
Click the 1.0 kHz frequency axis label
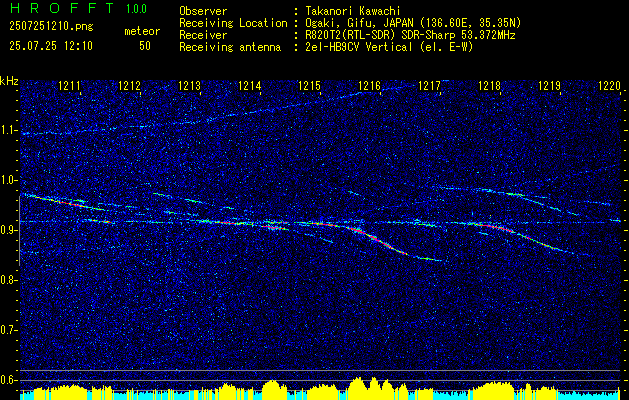tap(9, 180)
